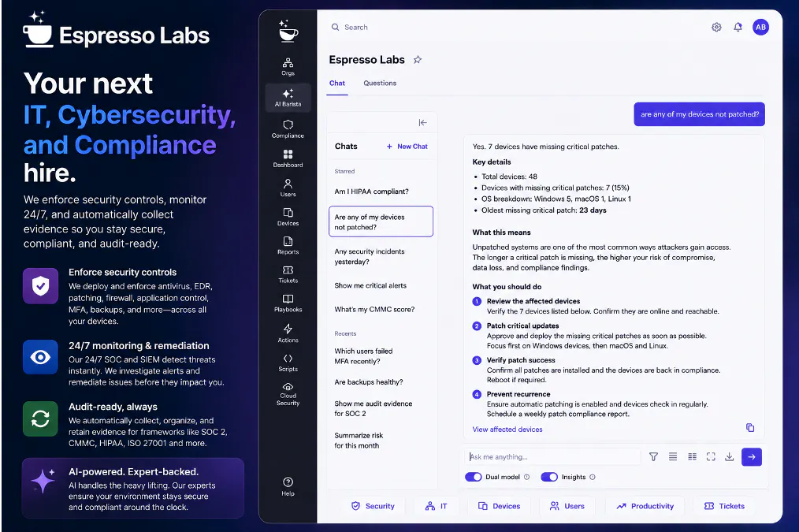This screenshot has height=532, width=799.
Task: Click the Enforce security controls shield icon
Action: point(40,286)
